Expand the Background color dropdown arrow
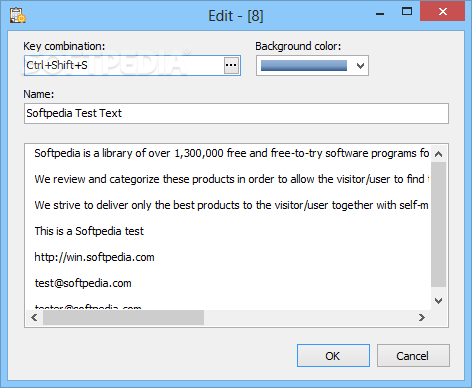This screenshot has height=388, width=472. [x=360, y=66]
